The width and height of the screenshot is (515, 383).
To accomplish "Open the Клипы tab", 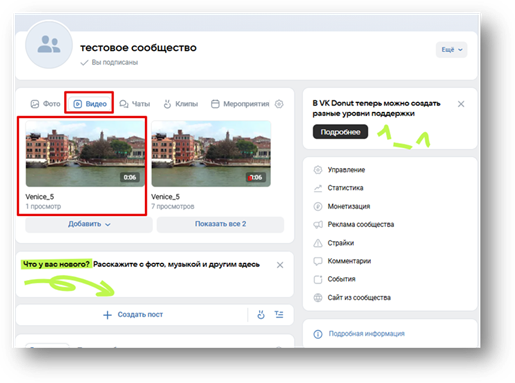I will 180,104.
